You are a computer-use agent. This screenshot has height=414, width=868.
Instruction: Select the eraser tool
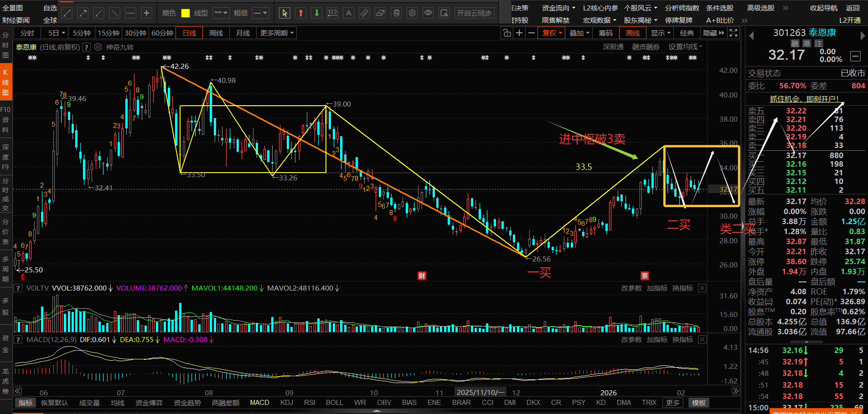click(x=380, y=13)
